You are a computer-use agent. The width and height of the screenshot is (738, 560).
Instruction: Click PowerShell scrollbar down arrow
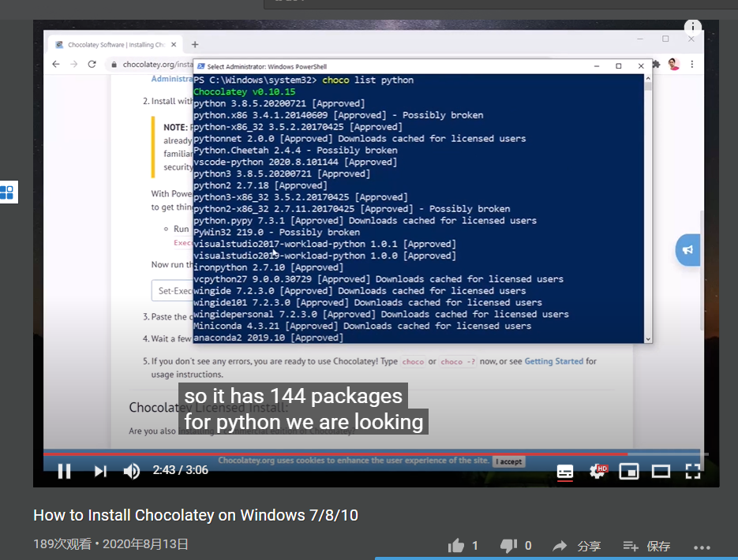click(x=648, y=339)
